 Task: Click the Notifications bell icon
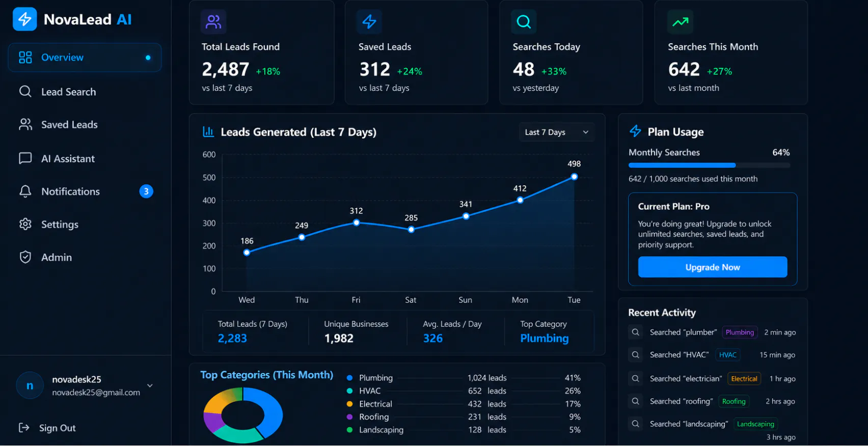click(25, 191)
